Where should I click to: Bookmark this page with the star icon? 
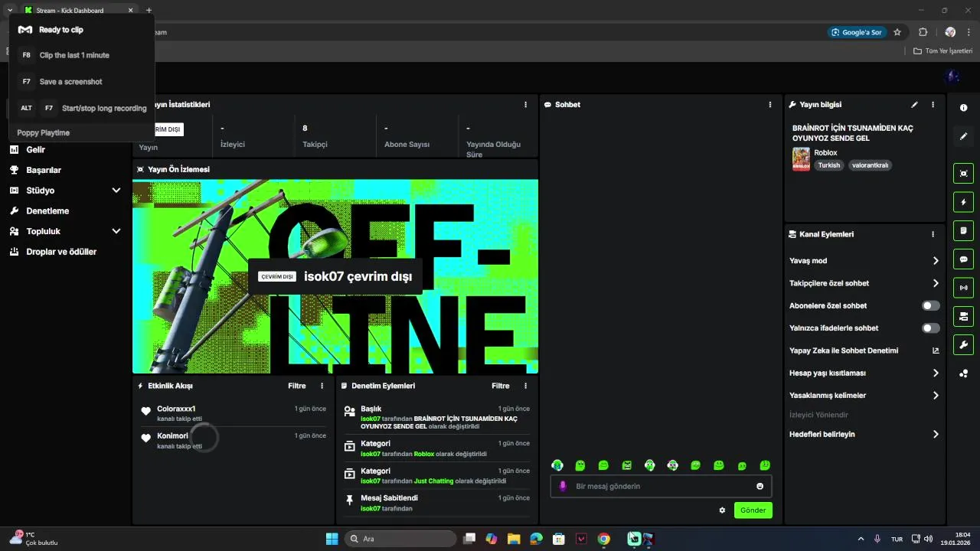pos(897,32)
